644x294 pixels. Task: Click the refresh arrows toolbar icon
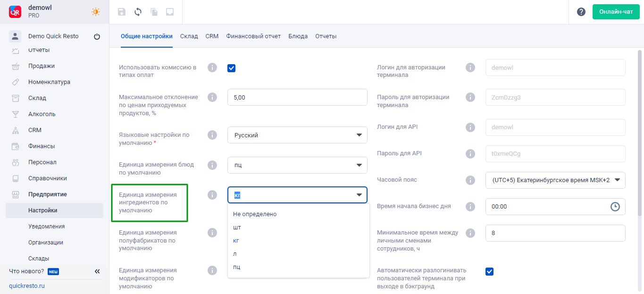click(138, 12)
